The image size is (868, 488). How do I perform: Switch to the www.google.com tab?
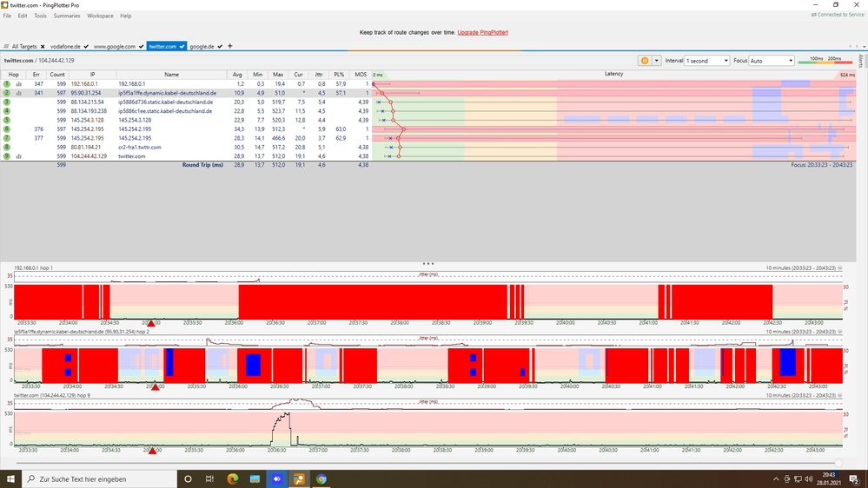[x=115, y=47]
